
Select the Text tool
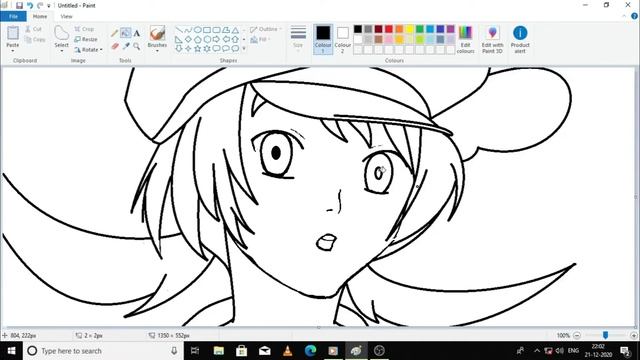point(137,33)
